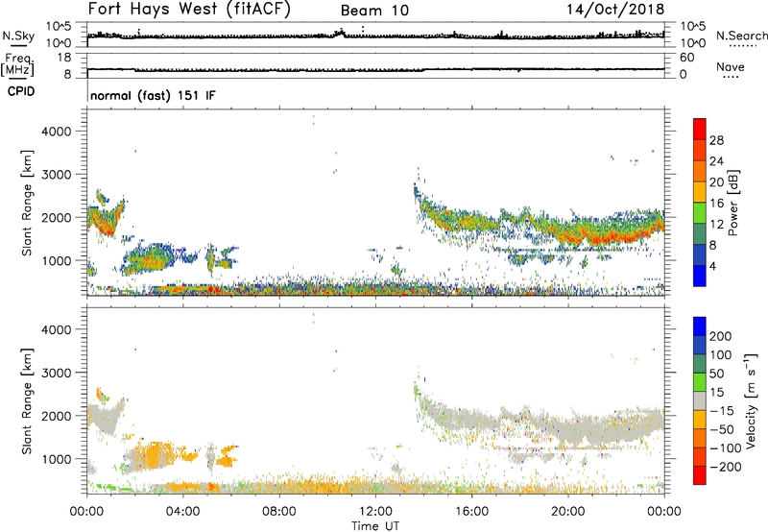This screenshot has width=768, height=532.
Task: Click the velocity colorbar gray segment between 15 and -15
Action: (x=700, y=401)
